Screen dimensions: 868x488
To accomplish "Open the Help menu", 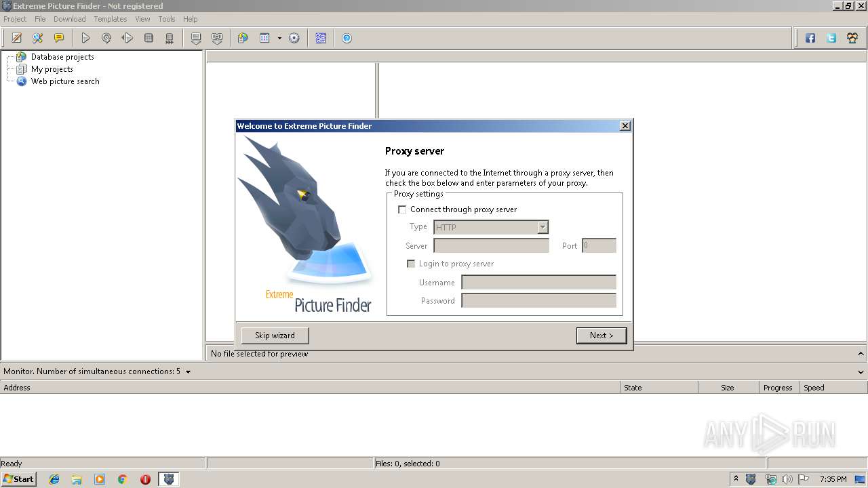I will 191,19.
